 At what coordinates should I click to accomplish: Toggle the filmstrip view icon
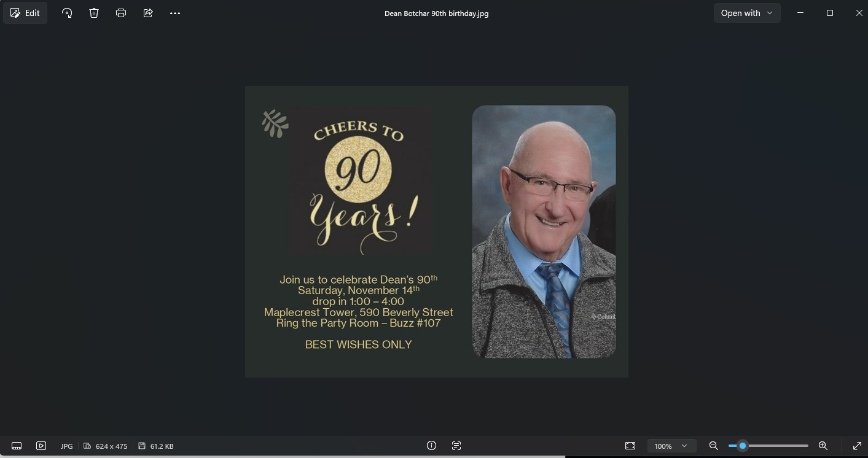[17, 446]
